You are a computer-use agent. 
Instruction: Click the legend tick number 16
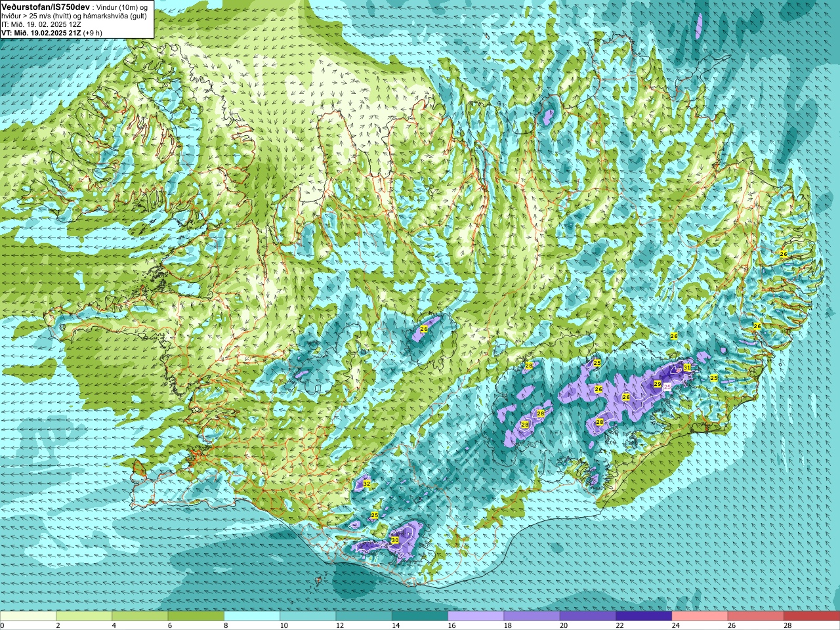(x=451, y=625)
